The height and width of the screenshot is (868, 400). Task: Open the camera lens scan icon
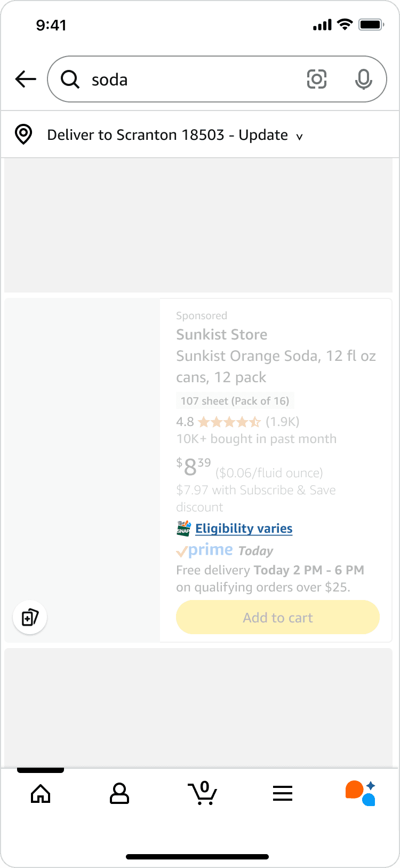pos(317,80)
